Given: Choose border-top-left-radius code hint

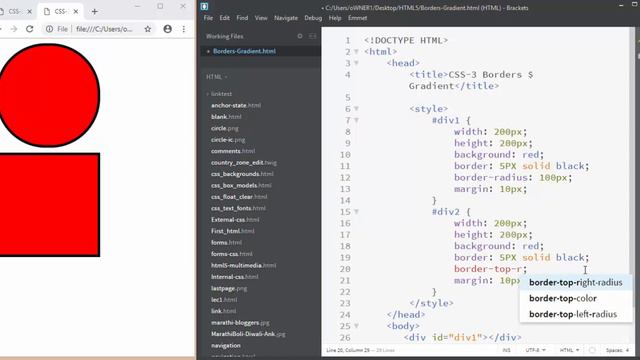Looking at the screenshot, I should pyautogui.click(x=576, y=314).
